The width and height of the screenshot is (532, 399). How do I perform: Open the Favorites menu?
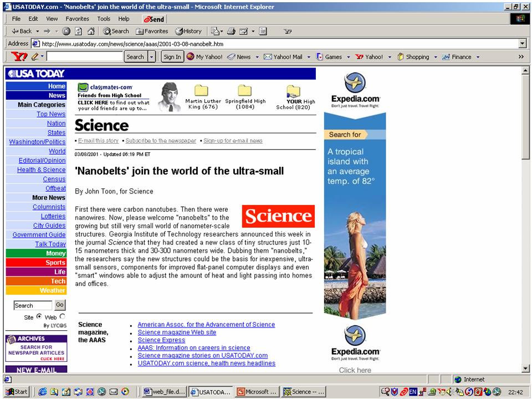[x=78, y=19]
